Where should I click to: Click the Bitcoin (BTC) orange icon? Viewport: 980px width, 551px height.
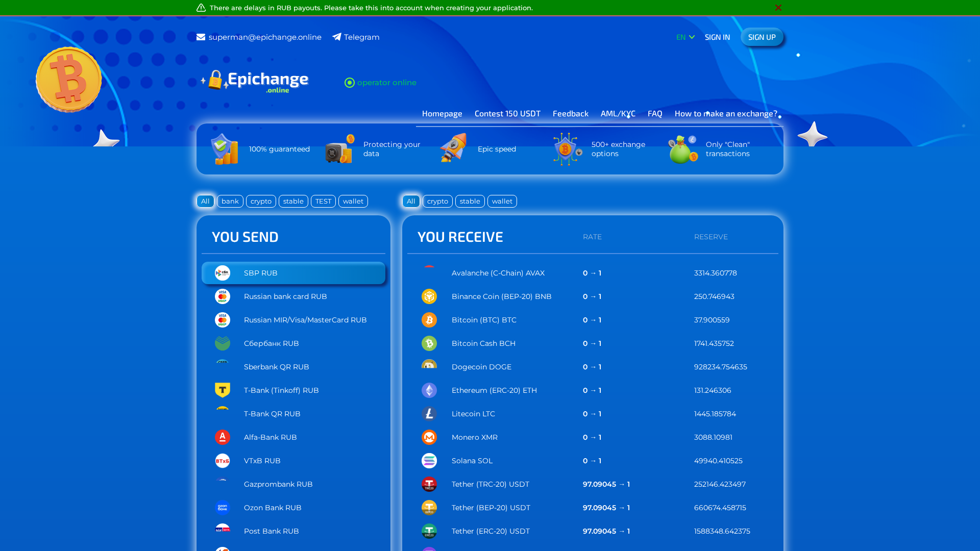pos(429,320)
